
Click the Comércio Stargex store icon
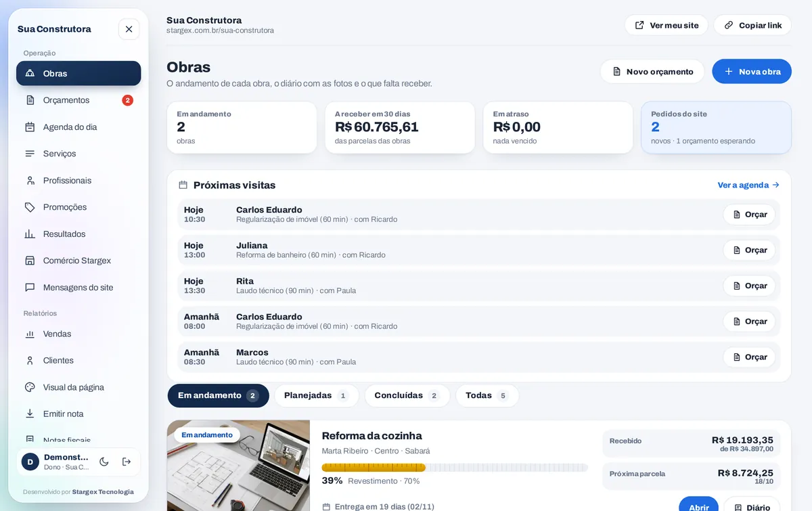tap(30, 261)
